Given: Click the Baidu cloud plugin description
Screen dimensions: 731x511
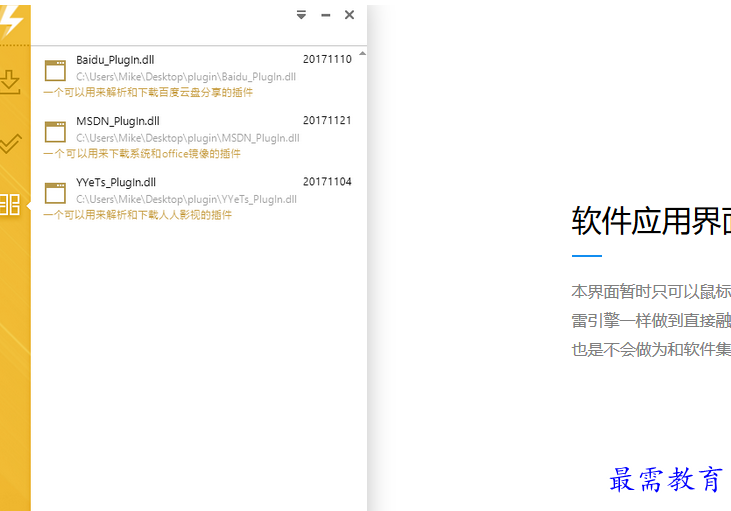Looking at the screenshot, I should (148, 92).
